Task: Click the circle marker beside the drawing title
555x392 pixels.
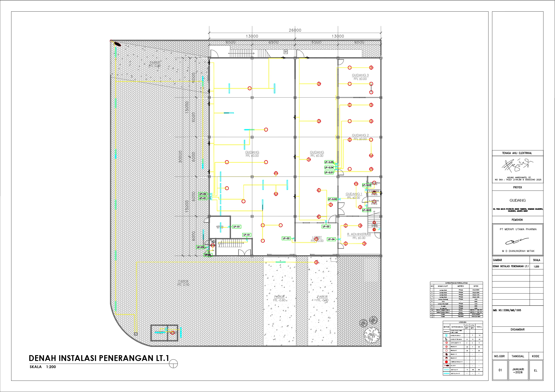Action: (x=173, y=364)
